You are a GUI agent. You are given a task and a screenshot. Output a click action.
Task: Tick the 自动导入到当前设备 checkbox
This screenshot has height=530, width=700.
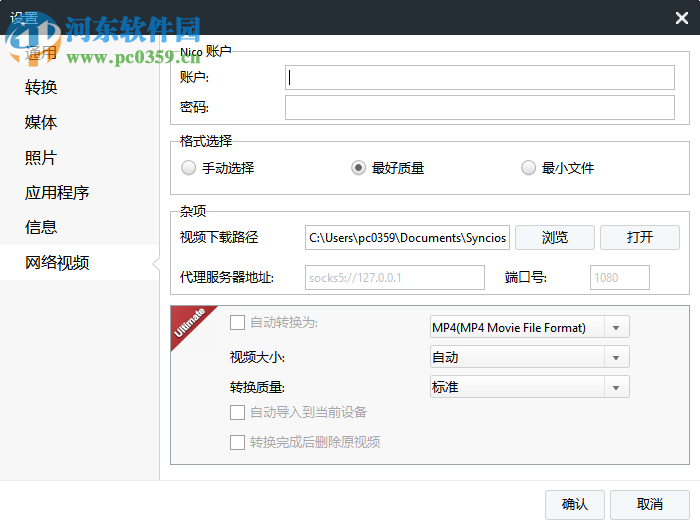(237, 412)
